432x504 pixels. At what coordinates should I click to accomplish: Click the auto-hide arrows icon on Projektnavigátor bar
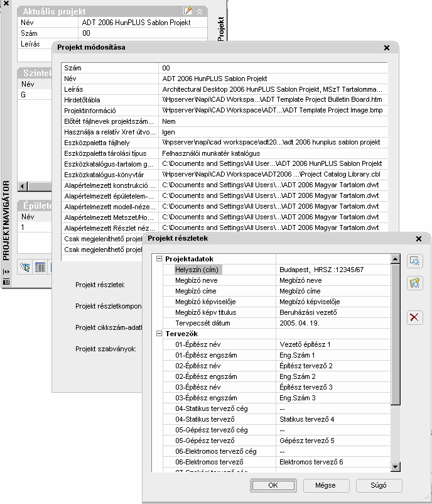pyautogui.click(x=6, y=271)
